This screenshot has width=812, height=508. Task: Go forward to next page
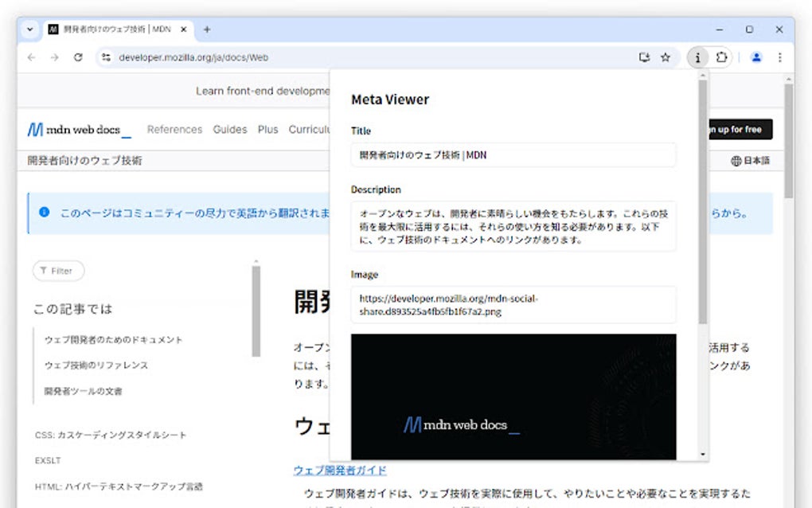(55, 57)
